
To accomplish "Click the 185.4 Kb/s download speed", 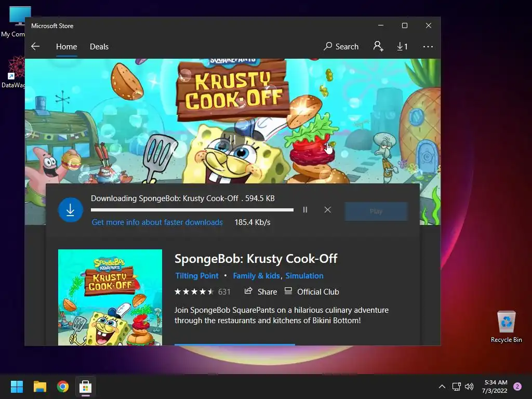I will (x=252, y=222).
